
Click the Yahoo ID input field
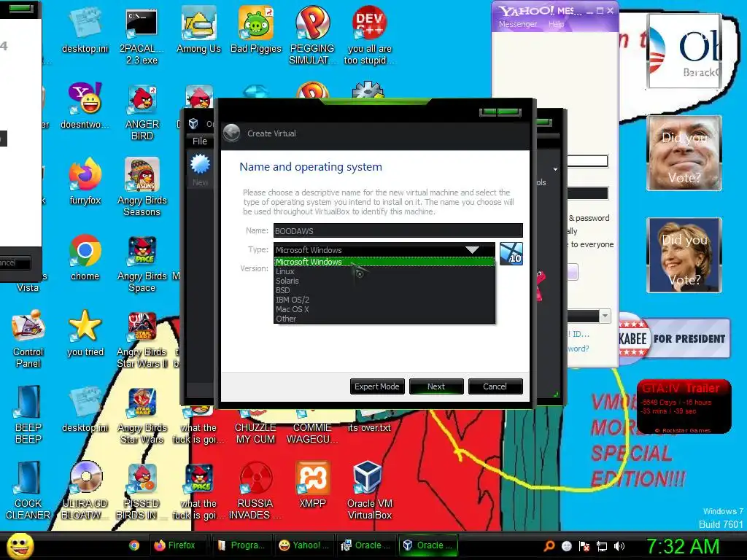tap(587, 161)
